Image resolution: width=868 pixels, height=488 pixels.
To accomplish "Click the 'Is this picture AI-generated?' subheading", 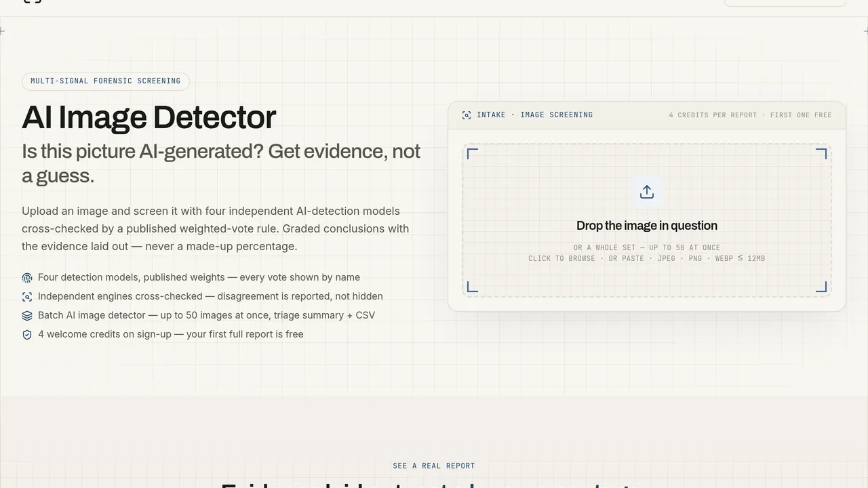I will pos(221,163).
